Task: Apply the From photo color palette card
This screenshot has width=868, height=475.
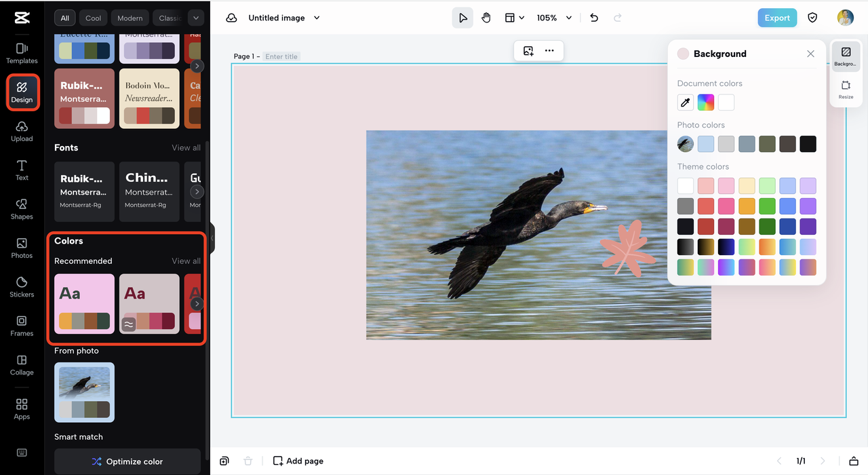Action: point(84,392)
